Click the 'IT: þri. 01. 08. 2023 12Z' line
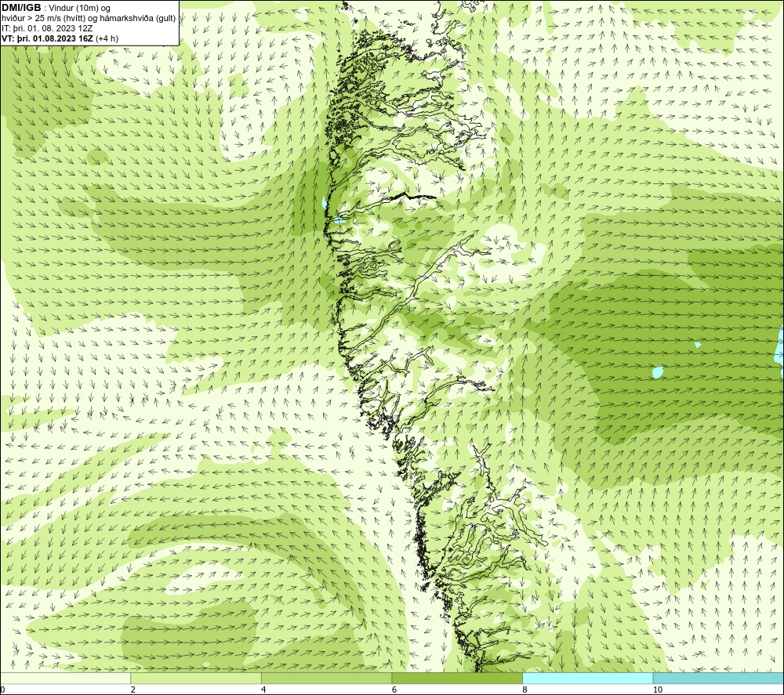This screenshot has height=695, width=784. (x=47, y=28)
